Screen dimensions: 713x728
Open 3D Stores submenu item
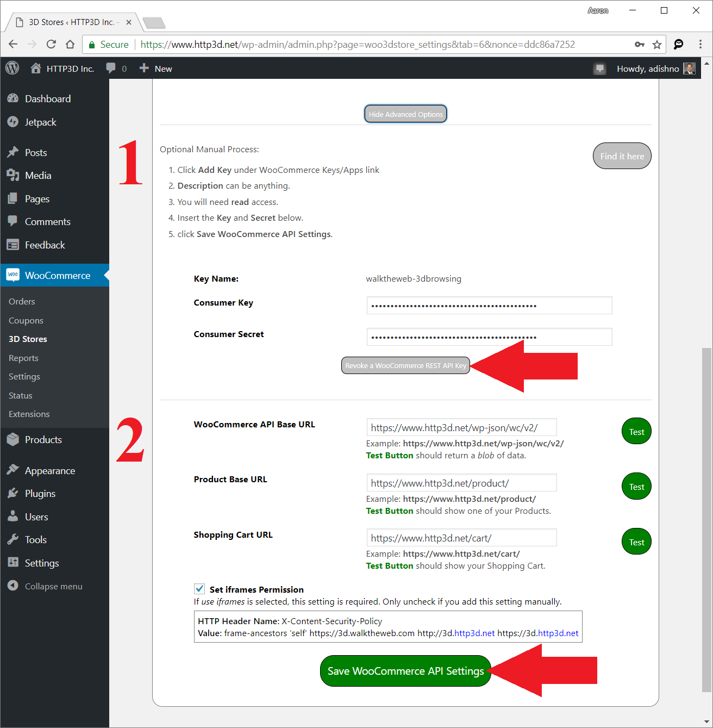tap(28, 339)
